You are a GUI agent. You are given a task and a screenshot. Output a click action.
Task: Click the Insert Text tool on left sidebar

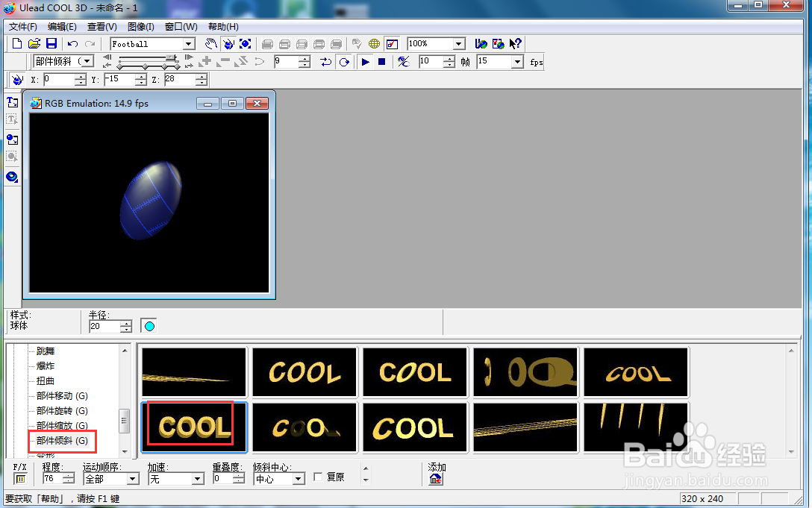(x=12, y=102)
